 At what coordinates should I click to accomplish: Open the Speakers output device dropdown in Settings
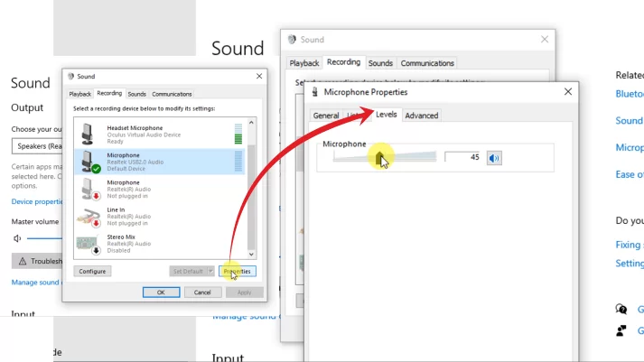coord(37,146)
